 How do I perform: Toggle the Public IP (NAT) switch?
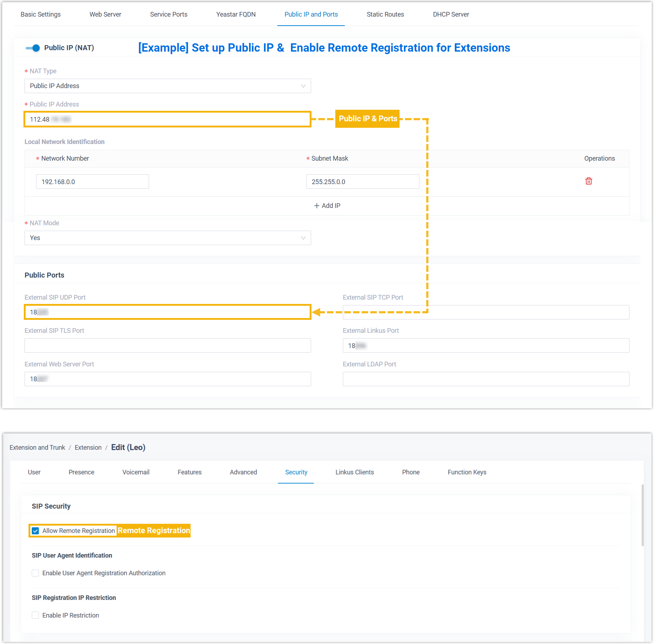[x=33, y=48]
